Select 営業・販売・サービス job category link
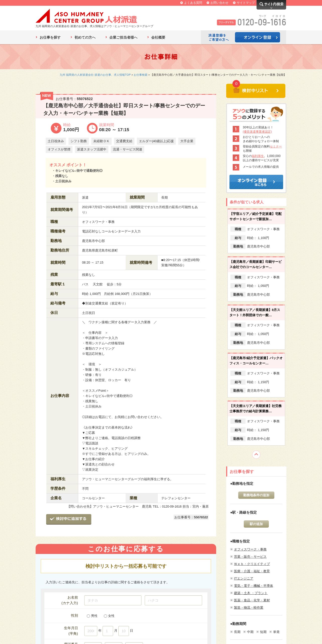 coord(250,556)
